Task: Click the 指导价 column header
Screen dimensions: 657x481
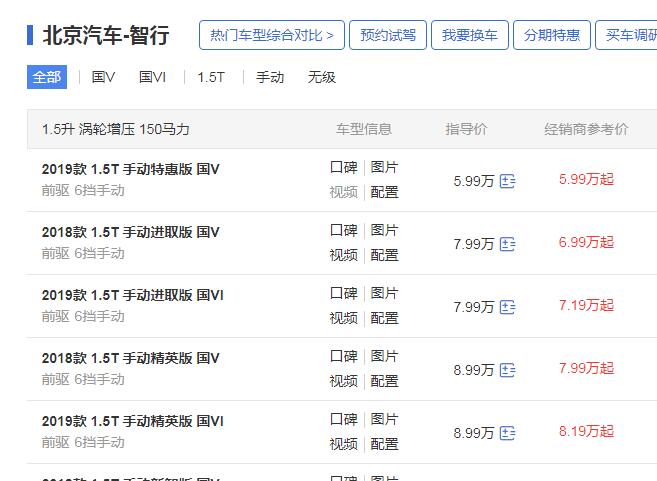Action: pos(466,129)
